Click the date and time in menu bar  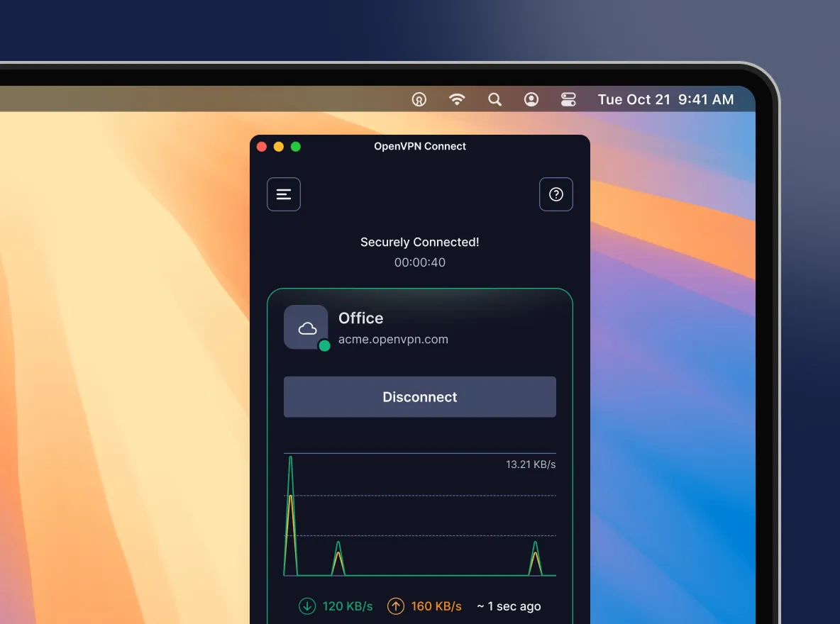pos(665,100)
